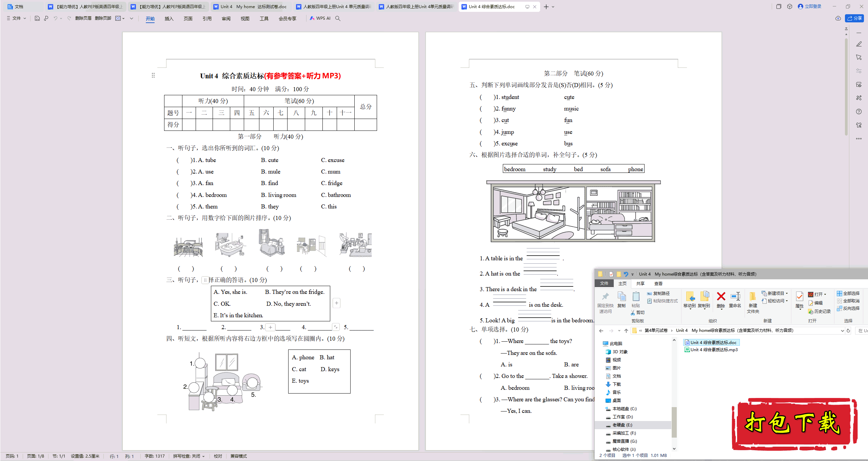
Task: Click 删除页眉 button in toolbar
Action: pos(83,18)
